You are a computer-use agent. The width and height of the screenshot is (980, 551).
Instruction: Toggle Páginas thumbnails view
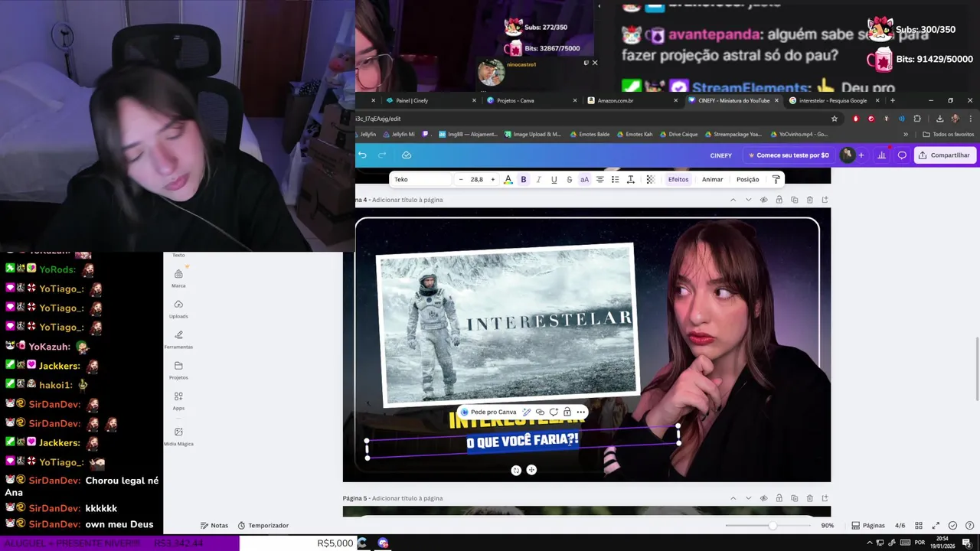868,526
